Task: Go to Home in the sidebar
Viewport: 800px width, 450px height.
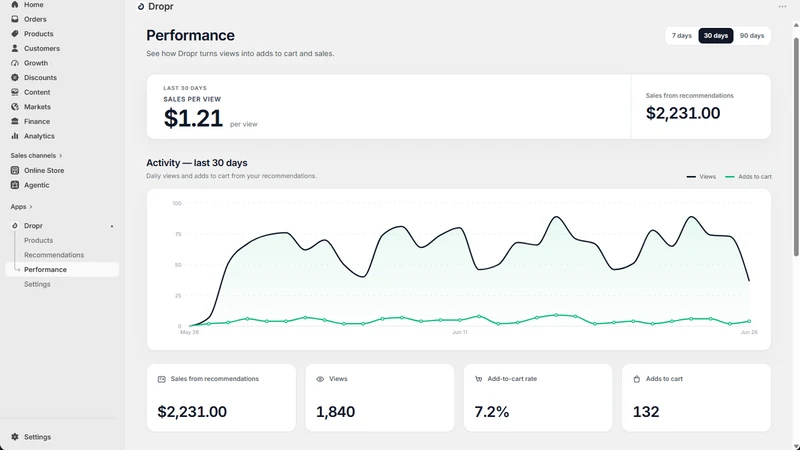Action: click(x=34, y=5)
